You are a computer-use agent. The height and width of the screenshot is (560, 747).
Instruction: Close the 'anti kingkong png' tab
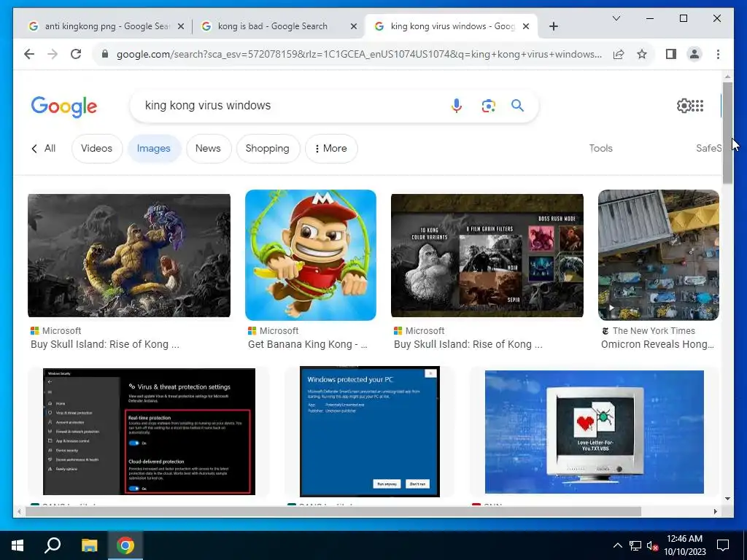[181, 27]
